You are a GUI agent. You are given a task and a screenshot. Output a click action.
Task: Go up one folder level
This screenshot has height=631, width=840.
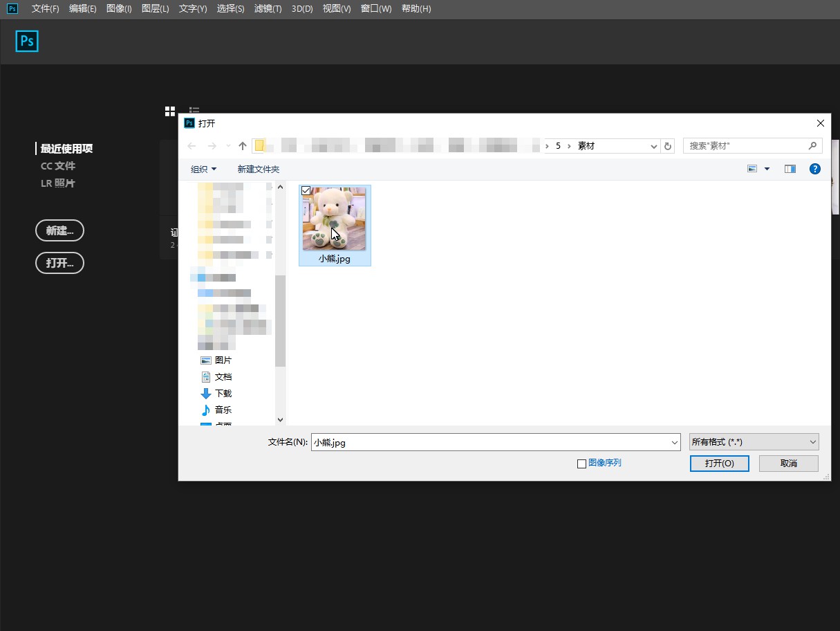[242, 146]
